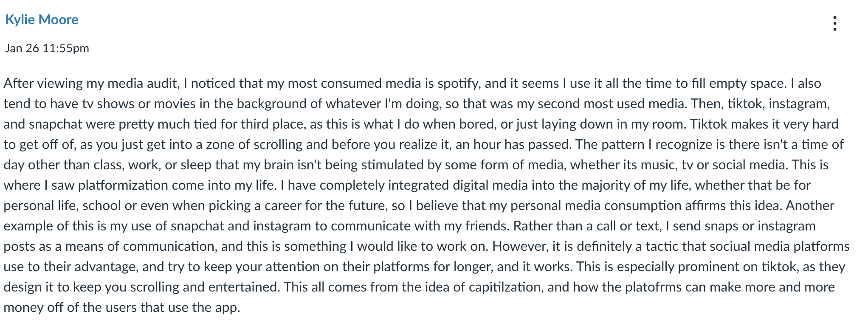Image resolution: width=868 pixels, height=331 pixels.
Task: Click the word "affirms" in the post
Action: pyautogui.click(x=705, y=205)
